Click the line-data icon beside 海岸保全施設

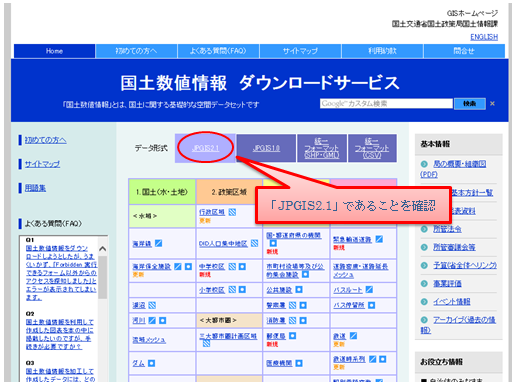click(x=178, y=266)
